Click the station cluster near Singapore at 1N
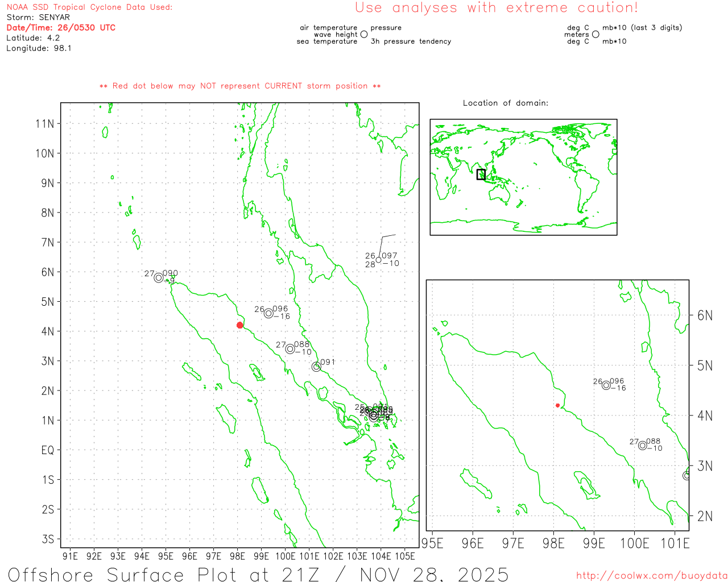Viewport: 728px width, 582px height. tap(374, 415)
